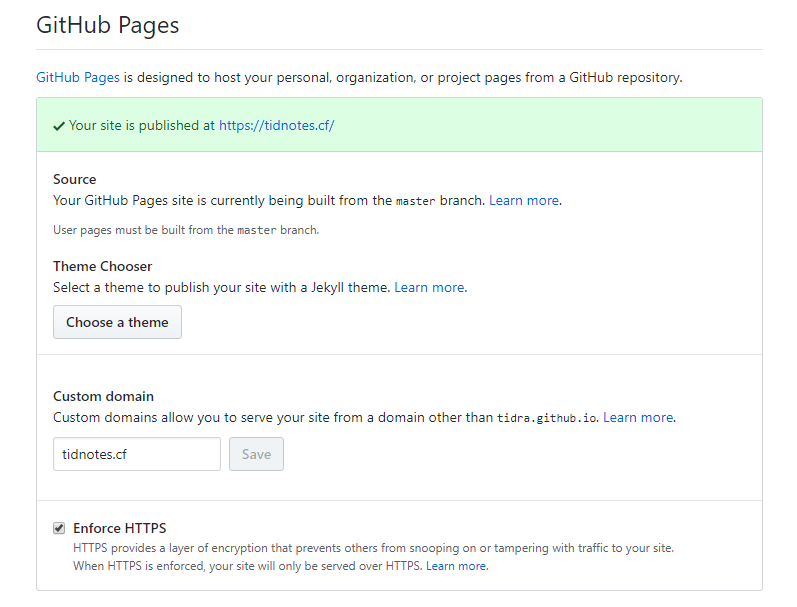This screenshot has width=797, height=607.
Task: Click the "User pages must be built" note
Action: point(186,230)
